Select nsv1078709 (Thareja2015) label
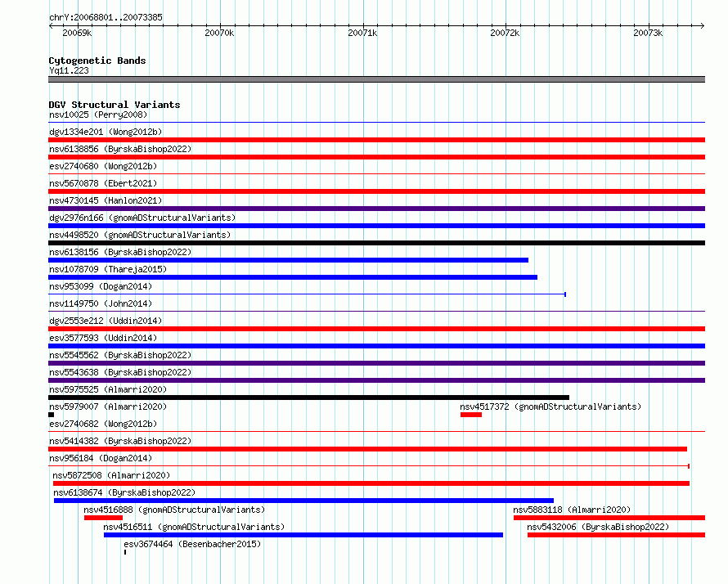Image resolution: width=728 pixels, height=584 pixels. click(x=108, y=269)
